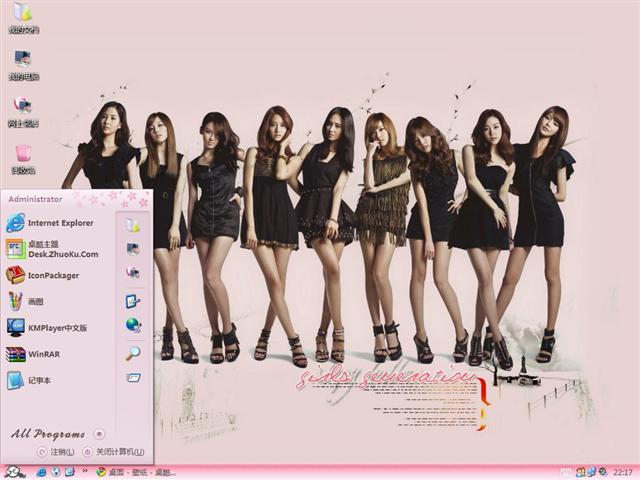
Task: Open 画图 paint program entry
Action: click(x=25, y=302)
